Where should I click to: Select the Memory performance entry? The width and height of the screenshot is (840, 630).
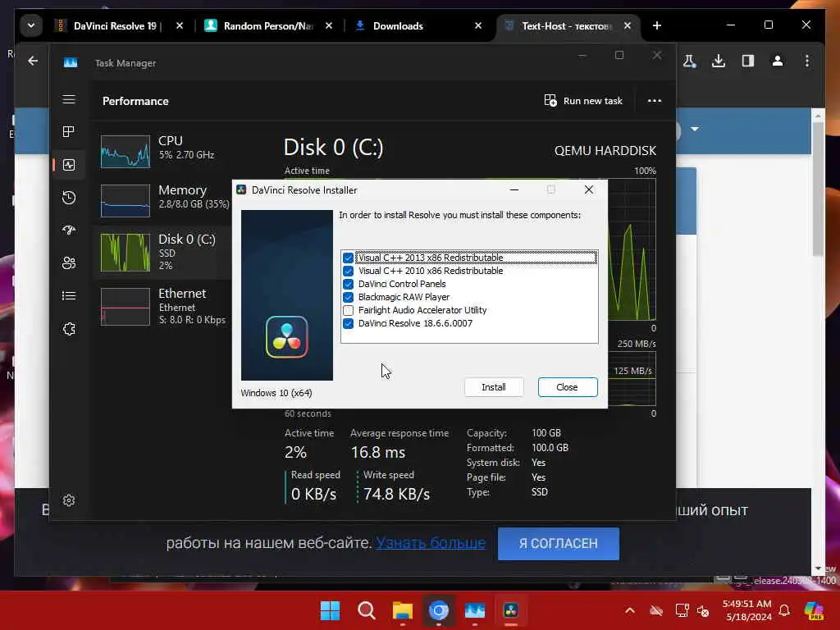161,200
